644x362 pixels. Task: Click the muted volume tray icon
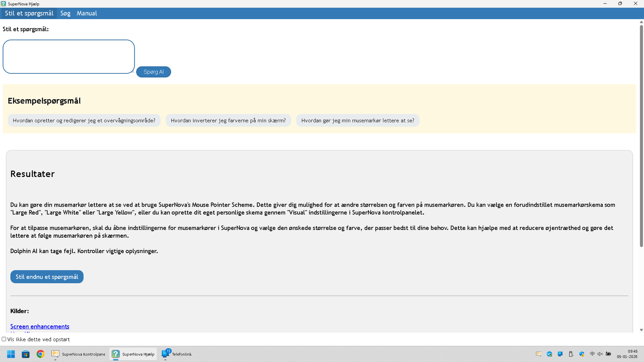[x=600, y=354]
